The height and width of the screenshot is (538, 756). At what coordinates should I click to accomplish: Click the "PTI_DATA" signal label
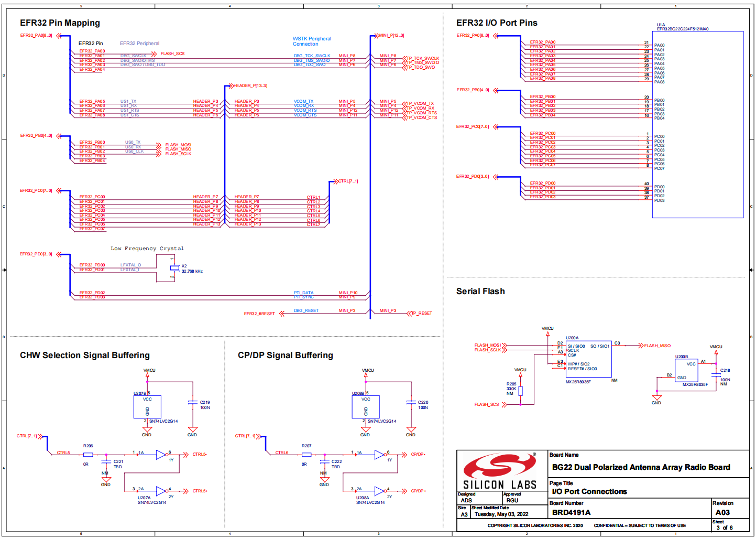pyautogui.click(x=304, y=293)
